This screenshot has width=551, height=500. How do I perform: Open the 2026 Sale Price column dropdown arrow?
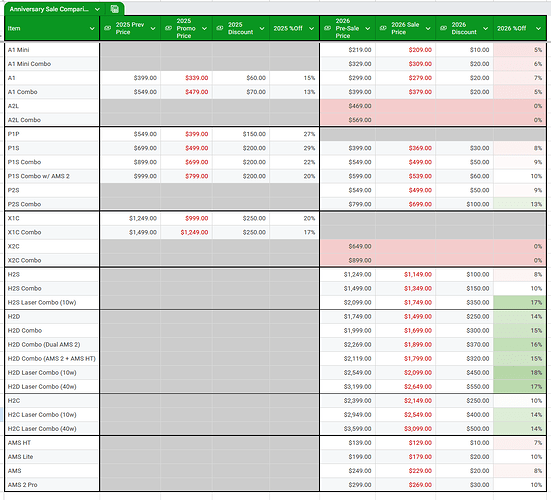pos(428,28)
